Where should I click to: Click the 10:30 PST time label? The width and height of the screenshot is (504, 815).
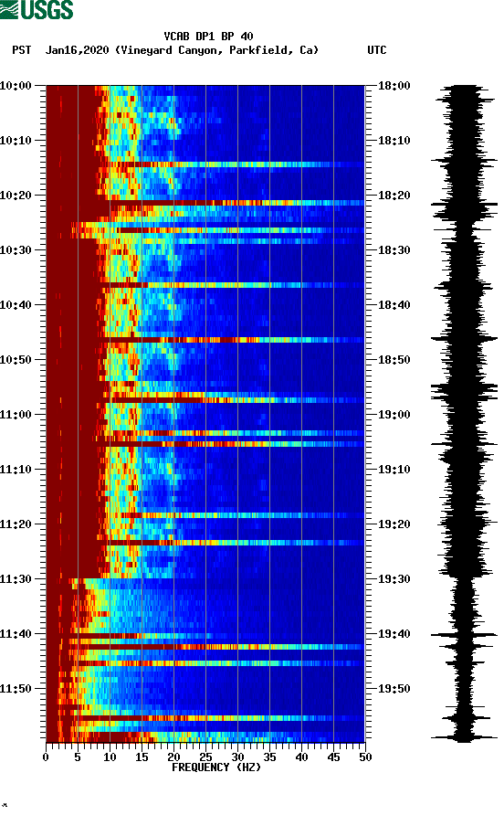pyautogui.click(x=16, y=250)
